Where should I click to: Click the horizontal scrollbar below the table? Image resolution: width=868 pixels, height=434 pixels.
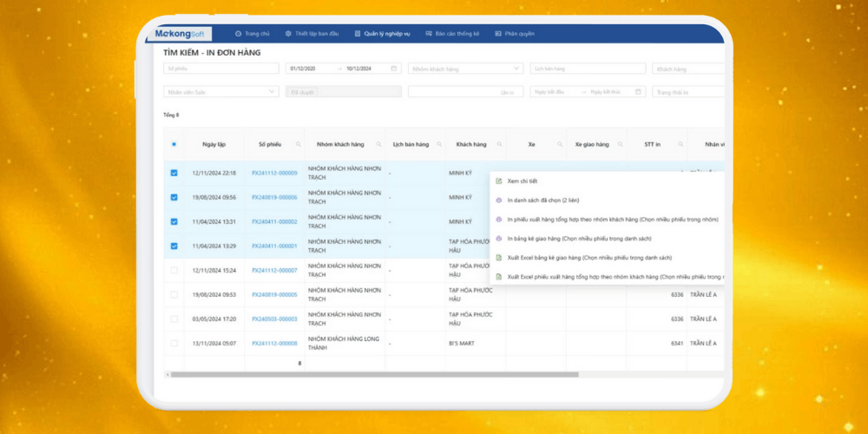point(373,374)
